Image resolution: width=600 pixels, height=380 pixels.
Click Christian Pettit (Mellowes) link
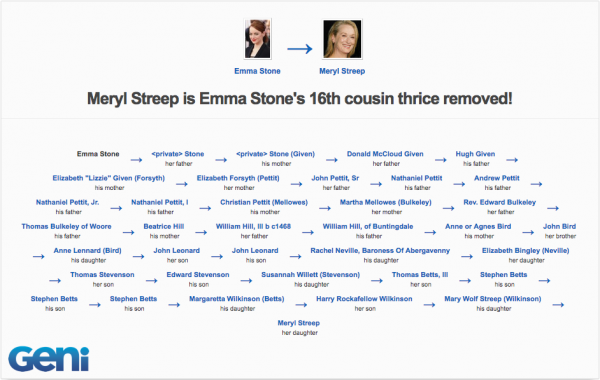point(264,202)
